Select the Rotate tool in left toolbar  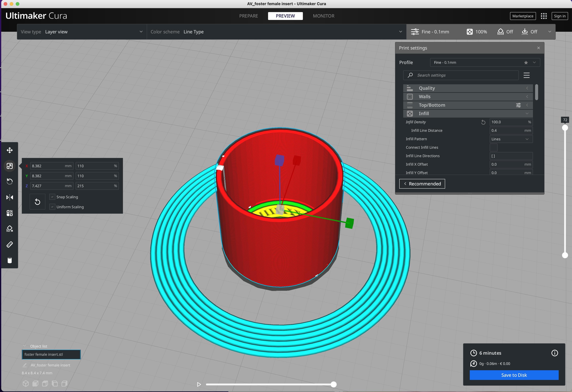pos(10,181)
